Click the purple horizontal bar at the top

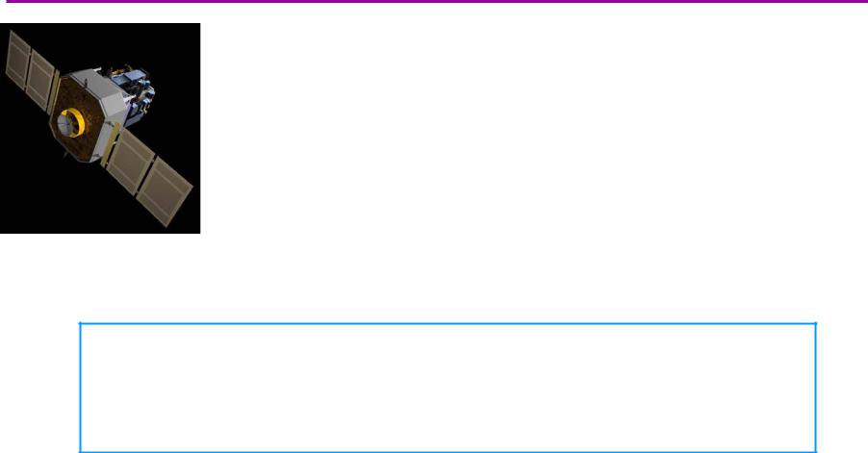437,2
